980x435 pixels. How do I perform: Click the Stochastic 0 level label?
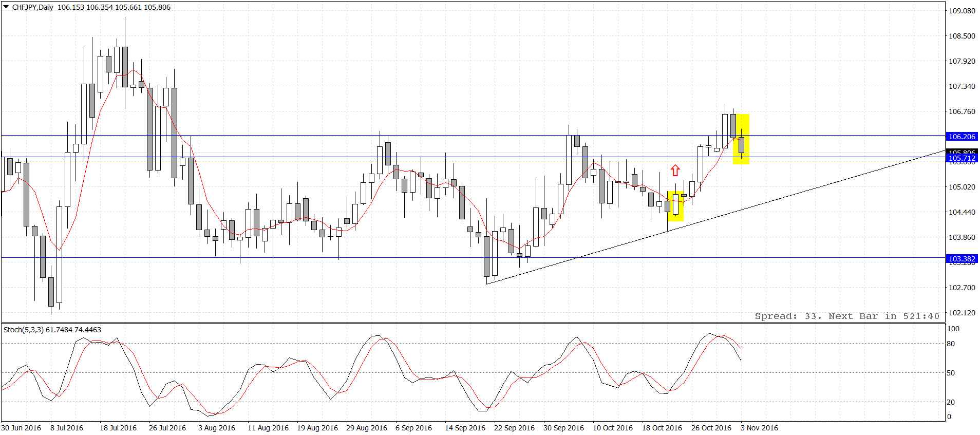(949, 417)
